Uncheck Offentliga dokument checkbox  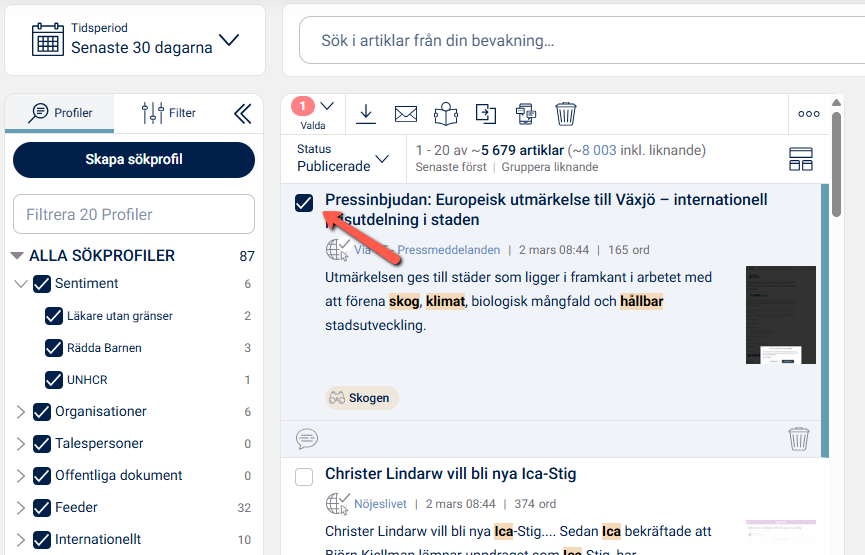pos(42,476)
